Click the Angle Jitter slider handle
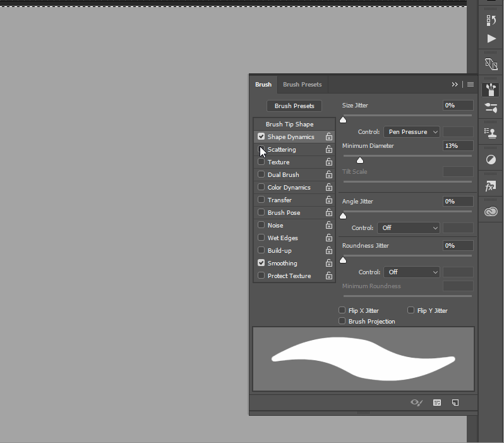 point(343,215)
